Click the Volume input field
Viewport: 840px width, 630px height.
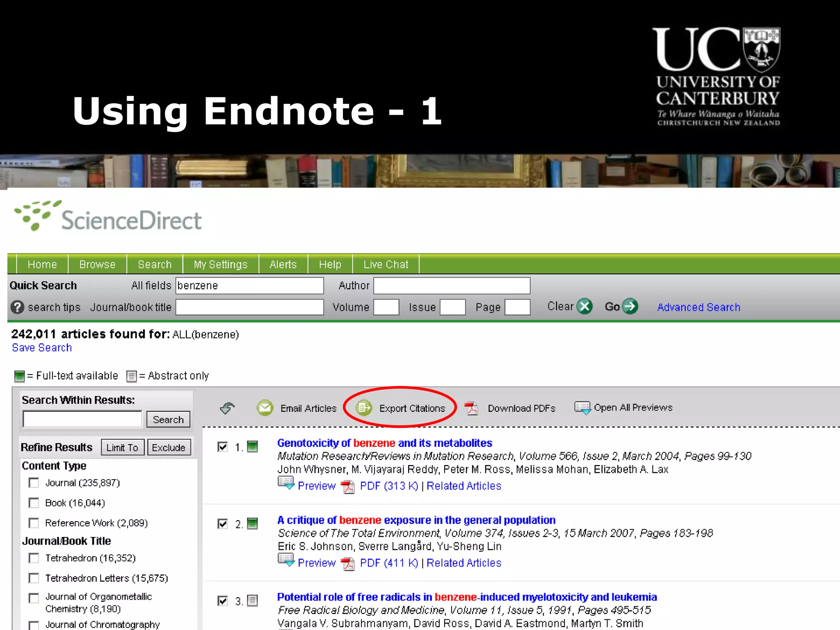386,307
